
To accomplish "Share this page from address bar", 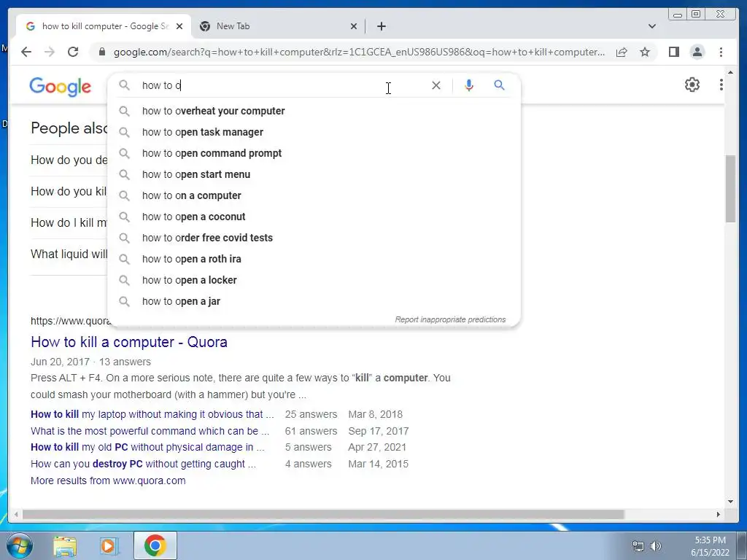I will [x=622, y=52].
